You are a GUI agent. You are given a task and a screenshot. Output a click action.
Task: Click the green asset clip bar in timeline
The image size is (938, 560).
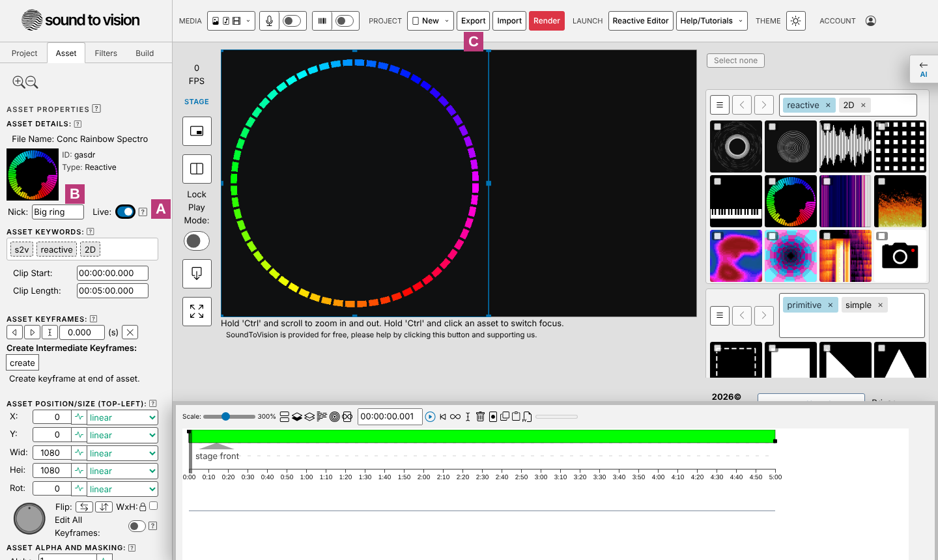[x=482, y=436]
